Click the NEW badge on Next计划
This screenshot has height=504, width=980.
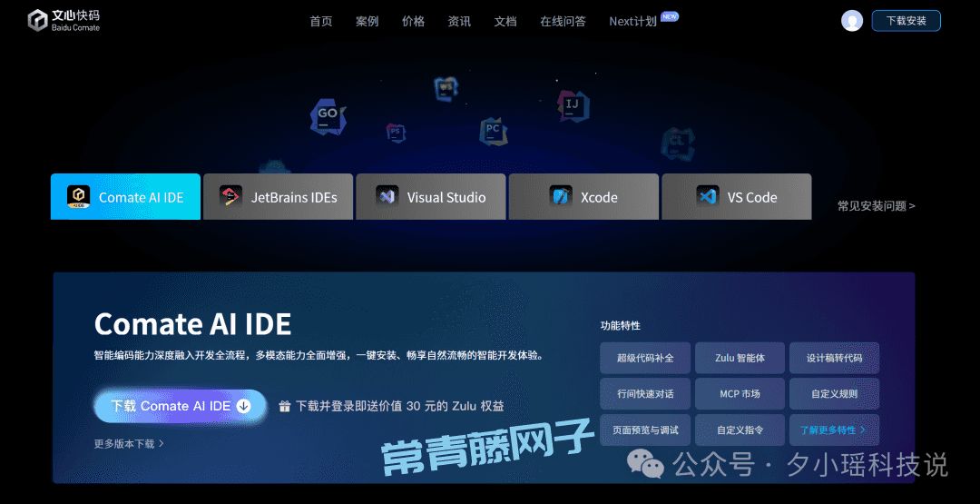670,16
